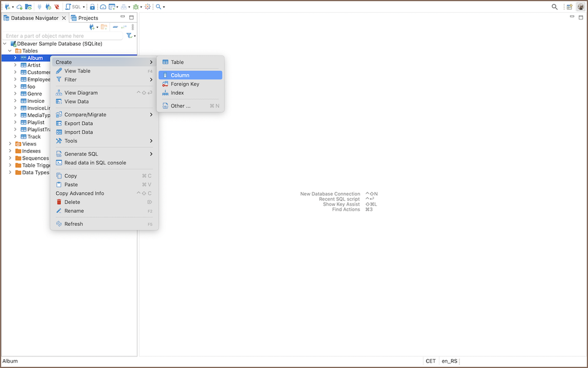Click the Collapse All icon in navigator toolbar
The width and height of the screenshot is (588, 368).
pos(115,27)
